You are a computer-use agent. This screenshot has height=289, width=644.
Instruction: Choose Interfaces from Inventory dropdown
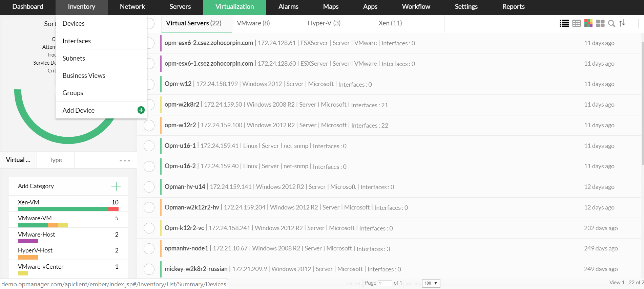click(x=101, y=41)
